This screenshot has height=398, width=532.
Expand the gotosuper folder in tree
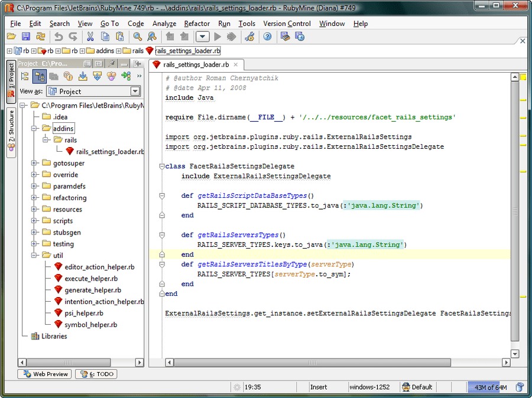pyautogui.click(x=34, y=164)
